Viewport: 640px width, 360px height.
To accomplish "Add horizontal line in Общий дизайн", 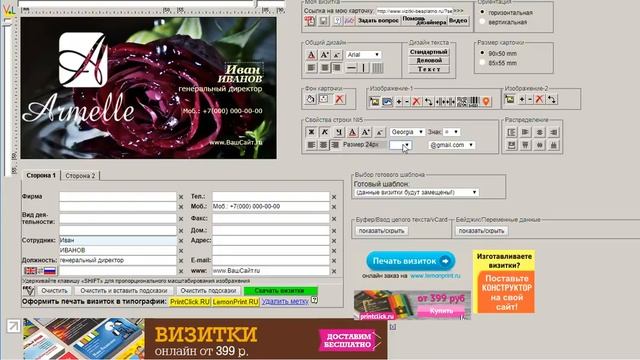I will [351, 67].
